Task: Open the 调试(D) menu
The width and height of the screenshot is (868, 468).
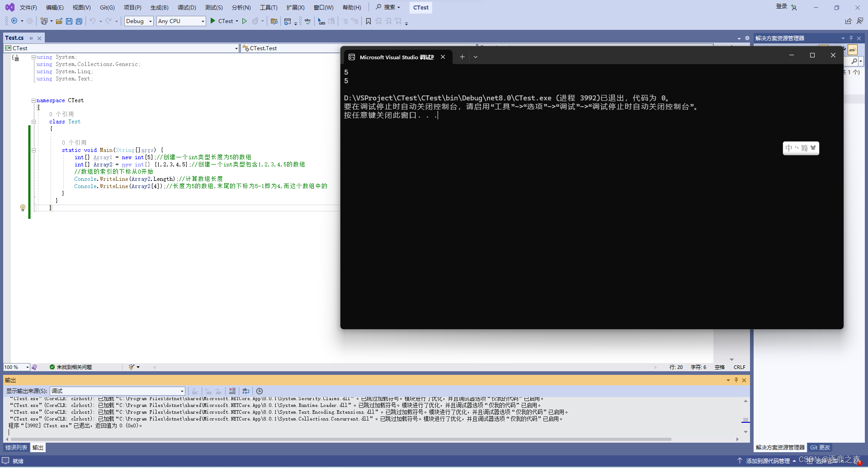Action: (x=187, y=7)
